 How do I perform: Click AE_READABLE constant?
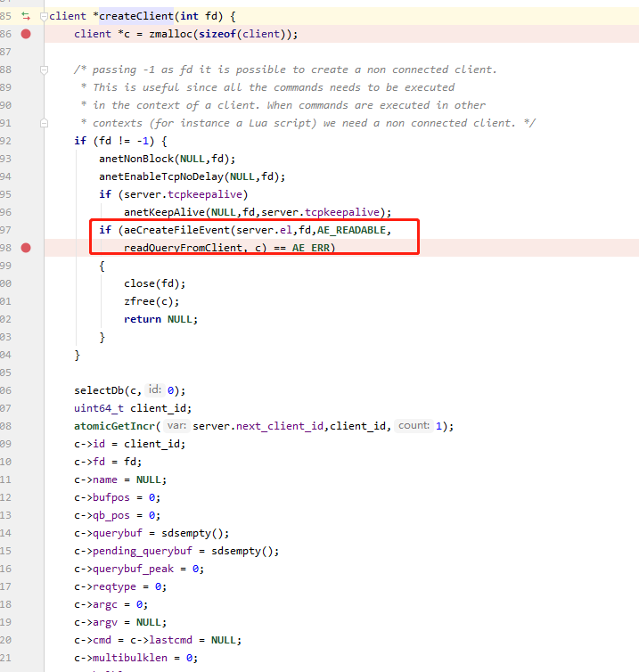(x=351, y=230)
